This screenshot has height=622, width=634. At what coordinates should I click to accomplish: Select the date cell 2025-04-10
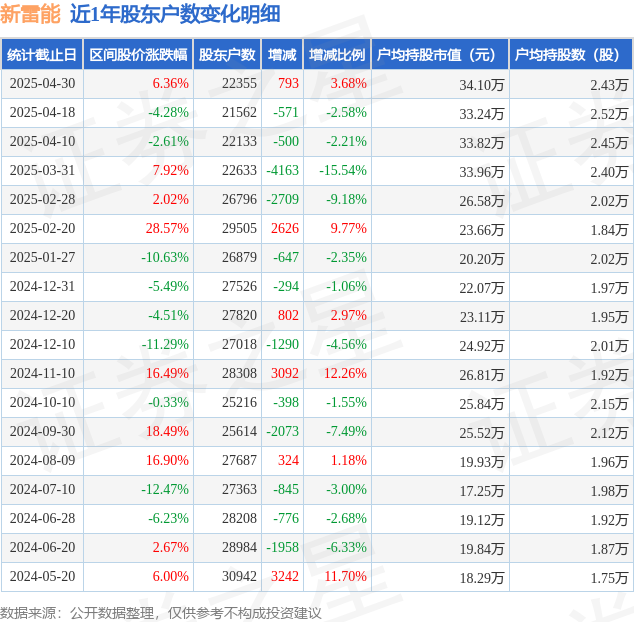[x=42, y=142]
